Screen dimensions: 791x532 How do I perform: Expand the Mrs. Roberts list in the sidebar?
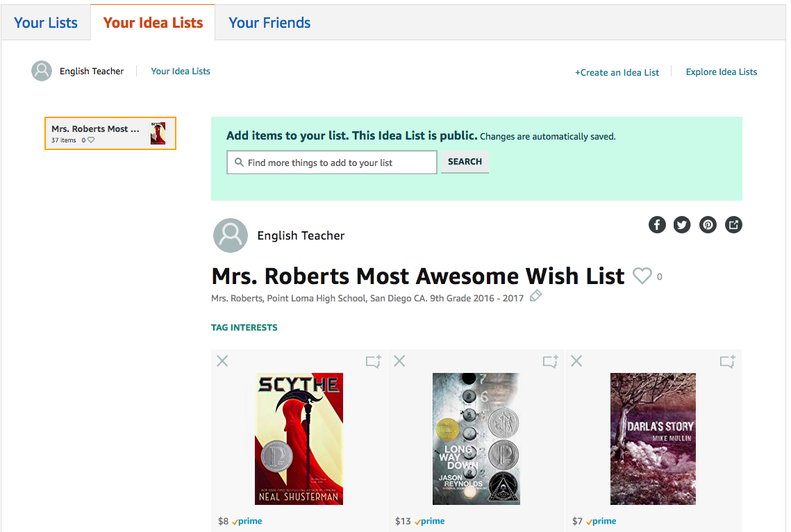pos(110,133)
